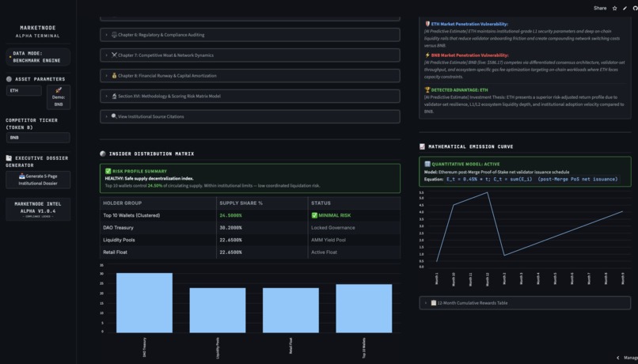Click the Share button in top bar
Screen dimensions: 638x364
(x=600, y=8)
